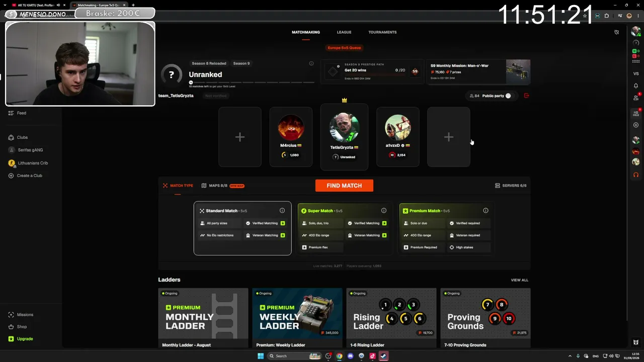The height and width of the screenshot is (362, 644).
Task: Open the M4rcius party member card
Action: (291, 137)
